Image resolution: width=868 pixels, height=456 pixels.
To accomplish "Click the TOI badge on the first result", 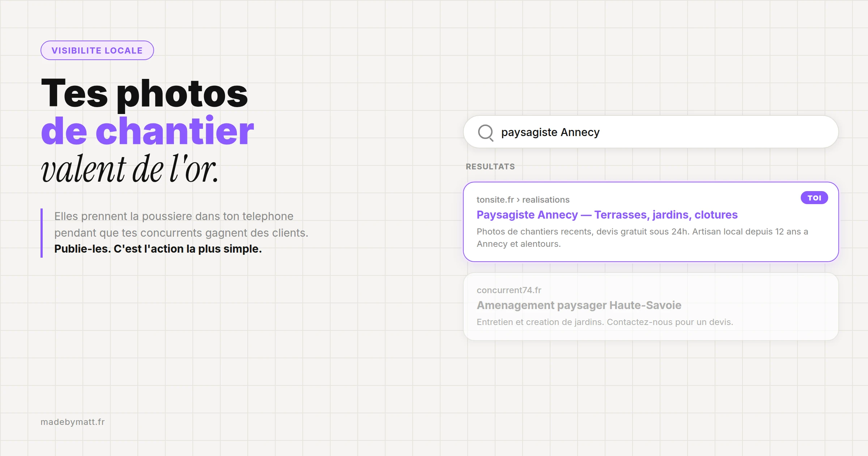I will pyautogui.click(x=814, y=198).
